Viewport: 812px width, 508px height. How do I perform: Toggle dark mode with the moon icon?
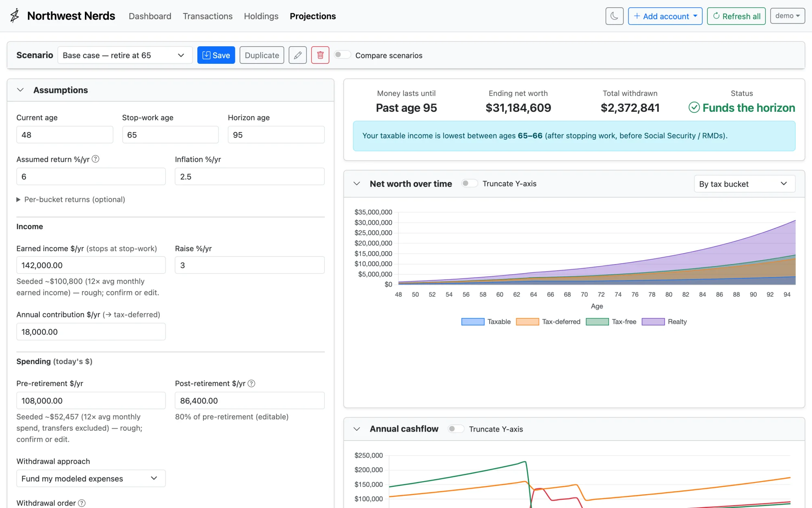coord(614,16)
